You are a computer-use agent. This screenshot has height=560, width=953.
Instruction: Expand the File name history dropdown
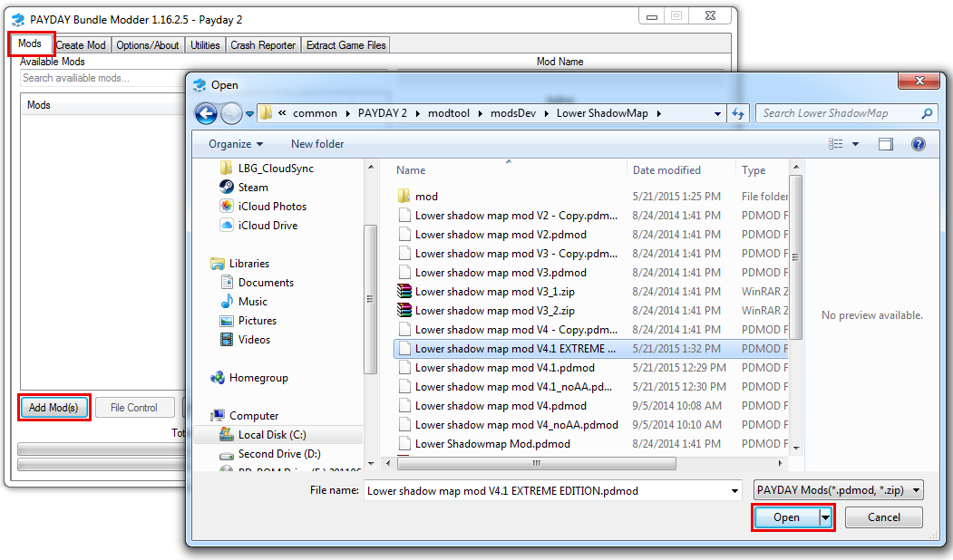click(734, 491)
